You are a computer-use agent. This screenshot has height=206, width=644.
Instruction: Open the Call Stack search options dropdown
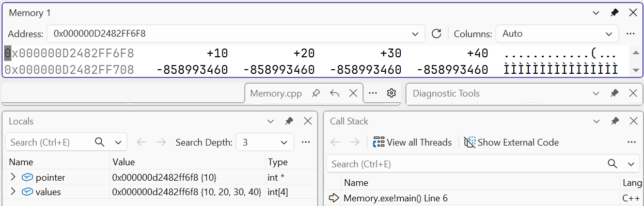[631, 164]
